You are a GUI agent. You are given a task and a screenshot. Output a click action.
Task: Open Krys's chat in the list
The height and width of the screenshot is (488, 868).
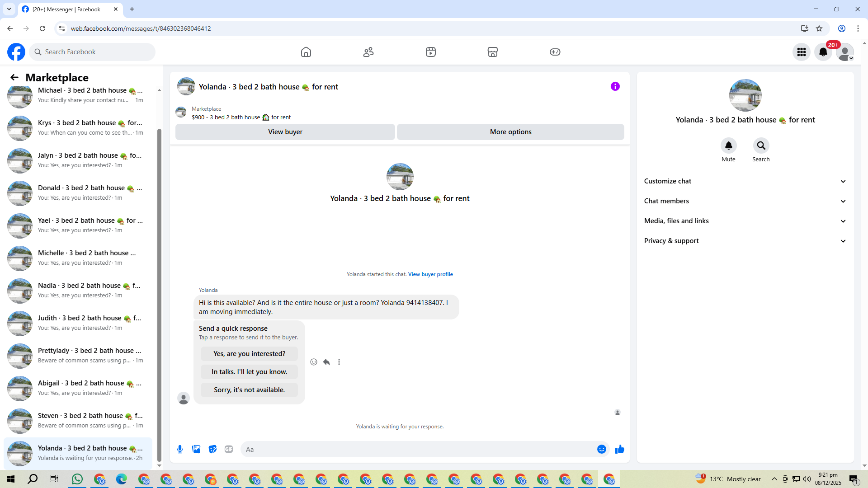(x=78, y=128)
